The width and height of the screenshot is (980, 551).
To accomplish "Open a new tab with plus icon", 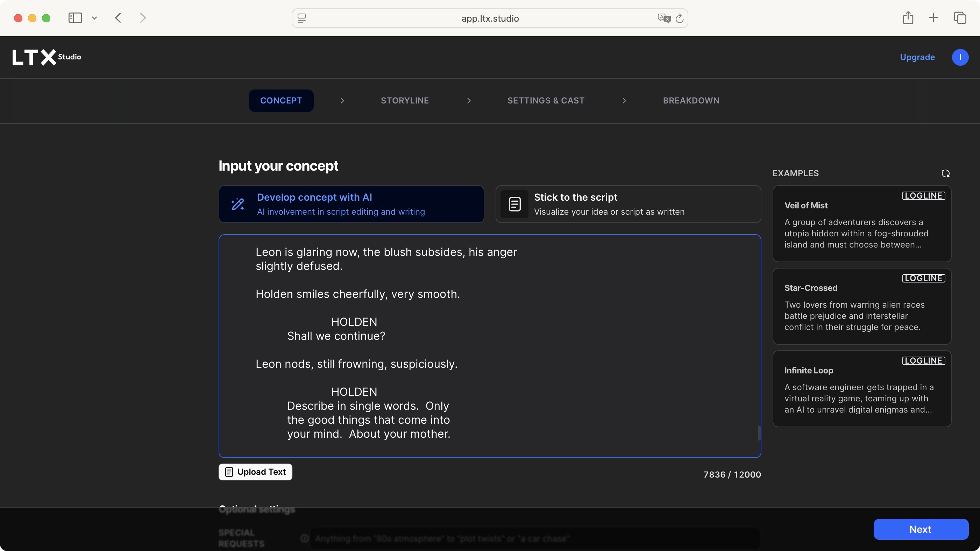I will (933, 18).
